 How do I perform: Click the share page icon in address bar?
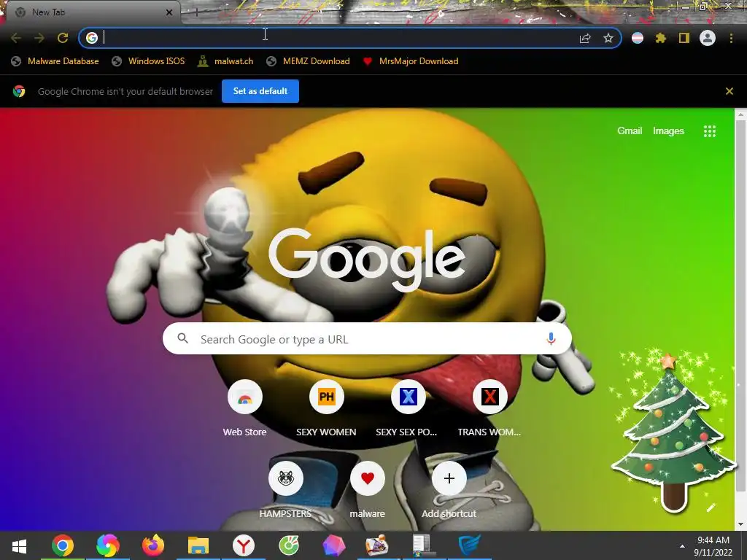click(585, 38)
